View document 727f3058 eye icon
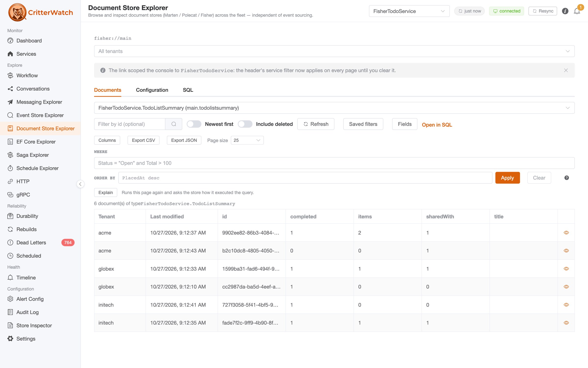This screenshot has width=588, height=368. [x=566, y=305]
